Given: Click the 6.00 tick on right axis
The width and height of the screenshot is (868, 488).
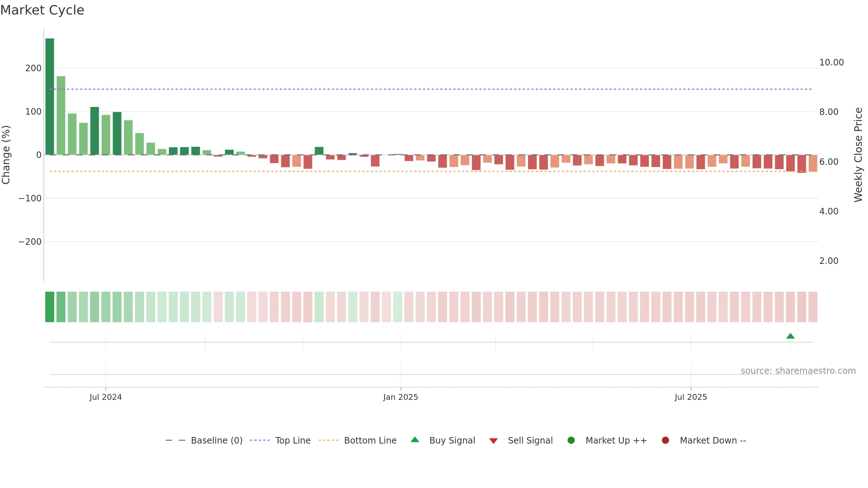Looking at the screenshot, I should click(x=829, y=162).
